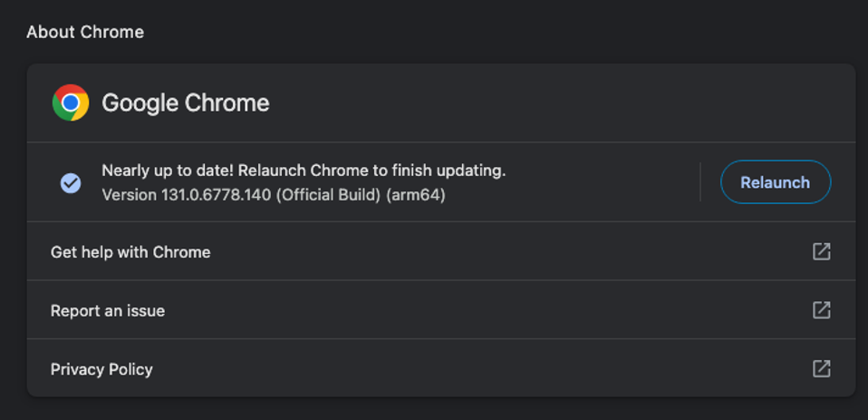Click external link icon beside Privacy Policy

[x=821, y=368]
